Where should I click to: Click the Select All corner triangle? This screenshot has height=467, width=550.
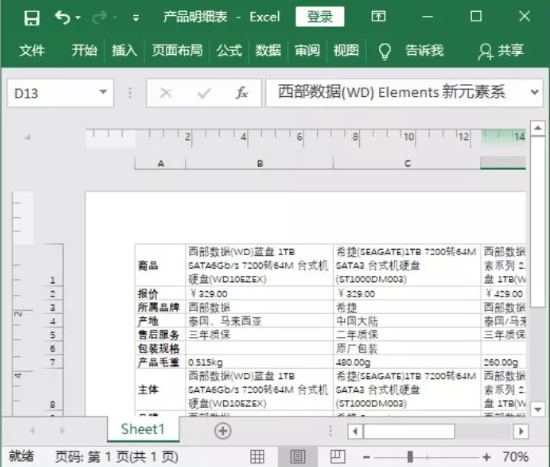click(x=27, y=137)
